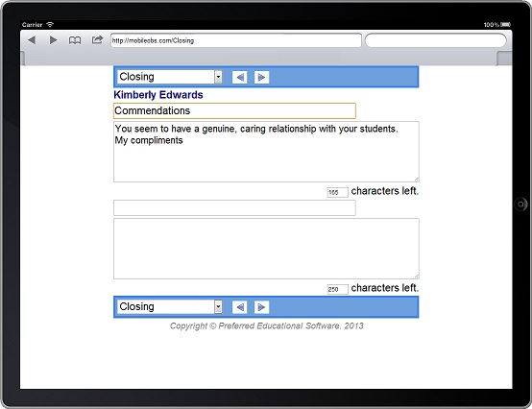Image resolution: width=532 pixels, height=409 pixels.
Task: Open the top Closing dropdown
Action: [170, 77]
